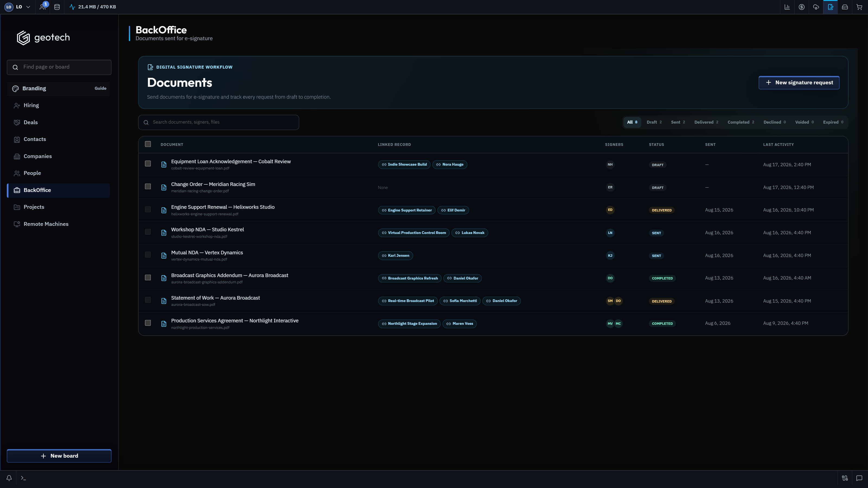The image size is (868, 488).
Task: Filter documents by Expired status
Action: 833,122
